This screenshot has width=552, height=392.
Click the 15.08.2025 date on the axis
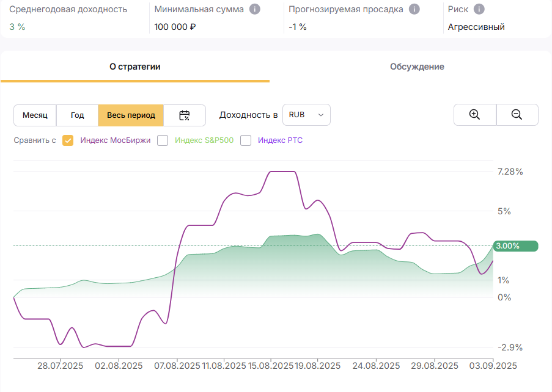tap(271, 366)
